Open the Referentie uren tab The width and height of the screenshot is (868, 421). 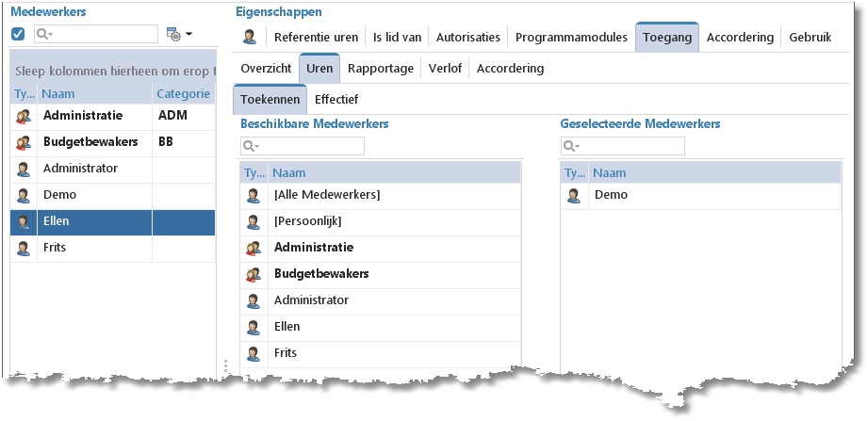click(316, 38)
